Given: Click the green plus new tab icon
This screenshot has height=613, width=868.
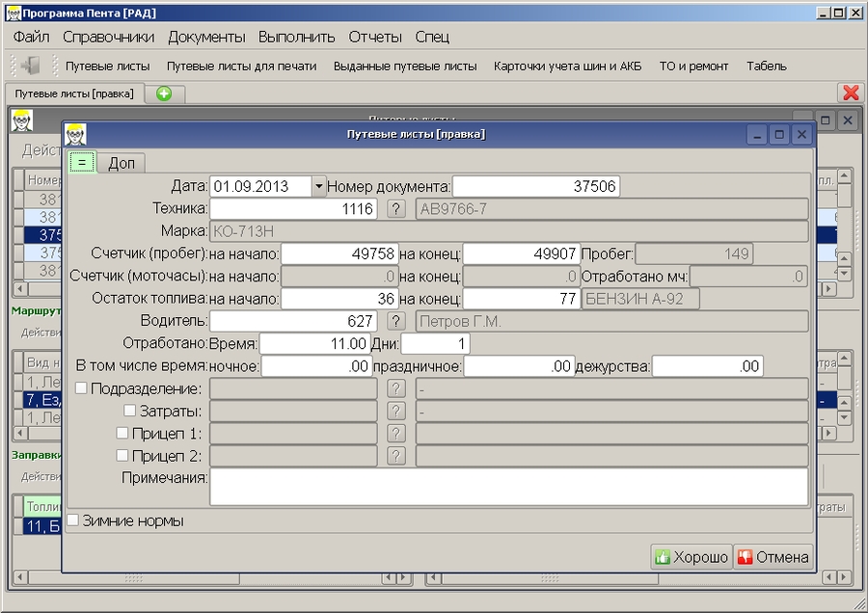Looking at the screenshot, I should 164,93.
